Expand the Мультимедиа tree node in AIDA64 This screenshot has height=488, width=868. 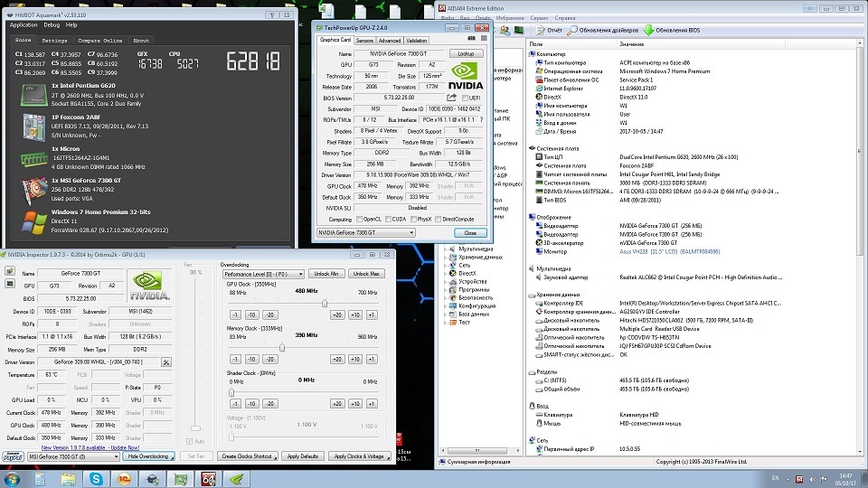[445, 249]
